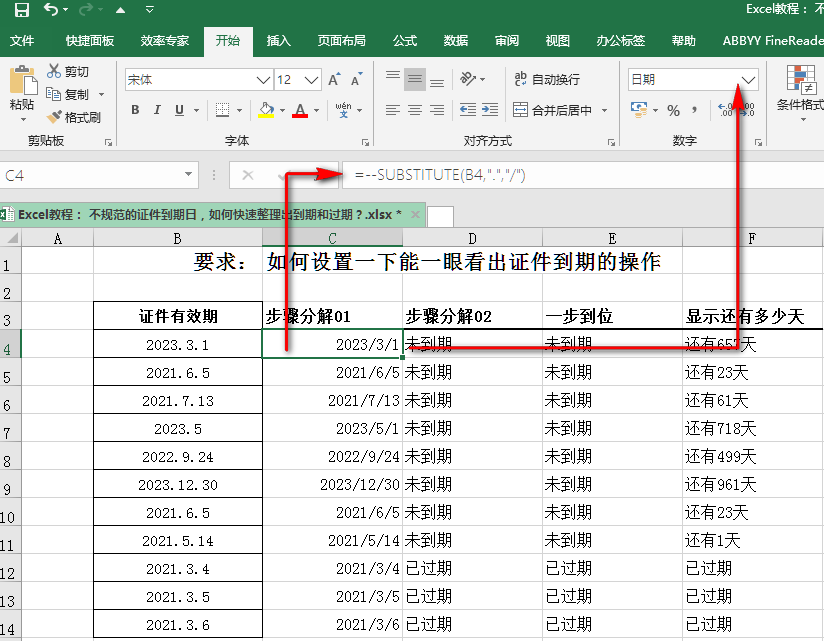Expand the font name dropdown showing 宋体
The image size is (824, 641).
point(263,80)
